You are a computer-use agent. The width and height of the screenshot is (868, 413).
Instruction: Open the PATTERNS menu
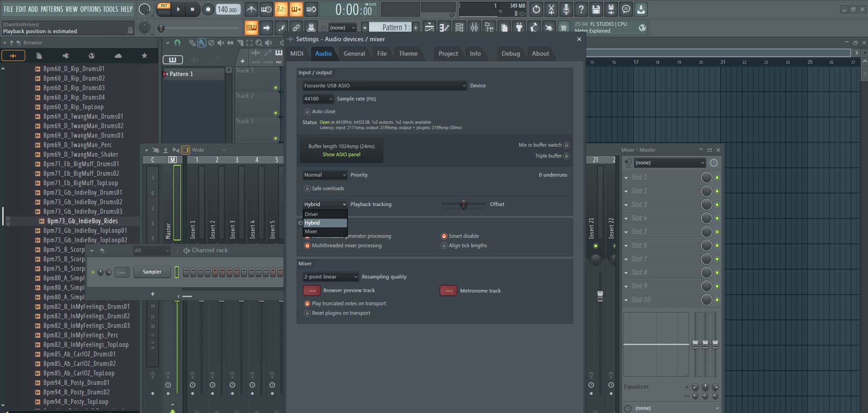[x=52, y=9]
